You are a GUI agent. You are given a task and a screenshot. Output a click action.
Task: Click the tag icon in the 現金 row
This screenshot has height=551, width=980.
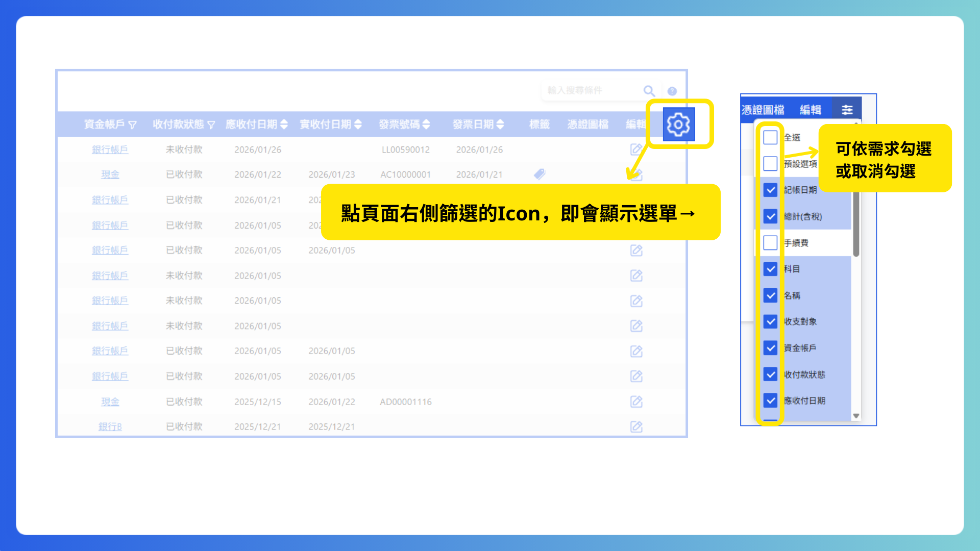pos(539,174)
